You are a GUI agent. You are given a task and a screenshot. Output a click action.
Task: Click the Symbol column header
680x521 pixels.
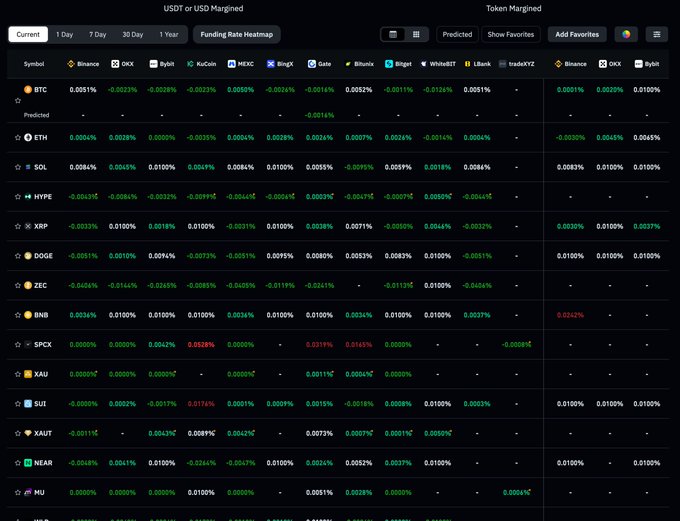click(34, 64)
